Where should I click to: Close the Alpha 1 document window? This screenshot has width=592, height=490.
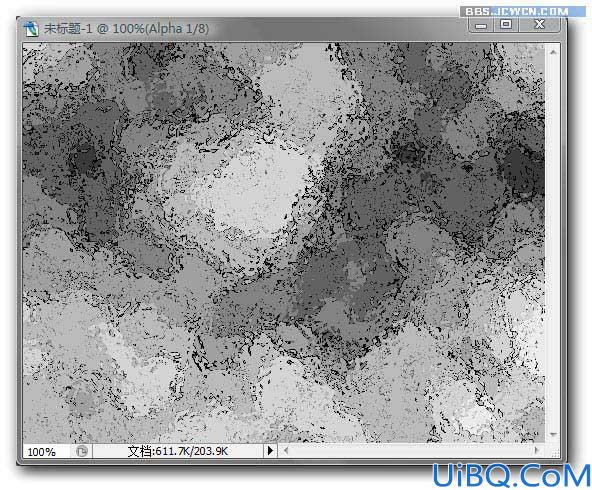coord(540,24)
